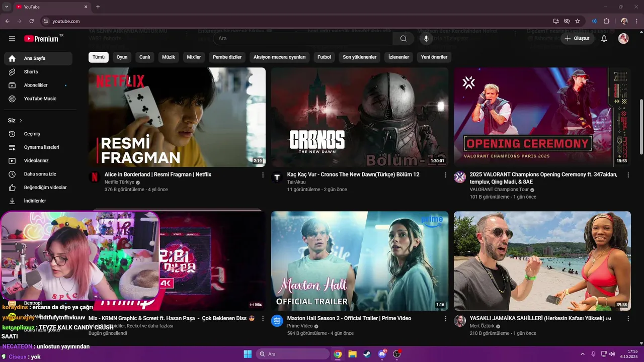Open the Alice in Borderland thumbnail

click(x=177, y=117)
